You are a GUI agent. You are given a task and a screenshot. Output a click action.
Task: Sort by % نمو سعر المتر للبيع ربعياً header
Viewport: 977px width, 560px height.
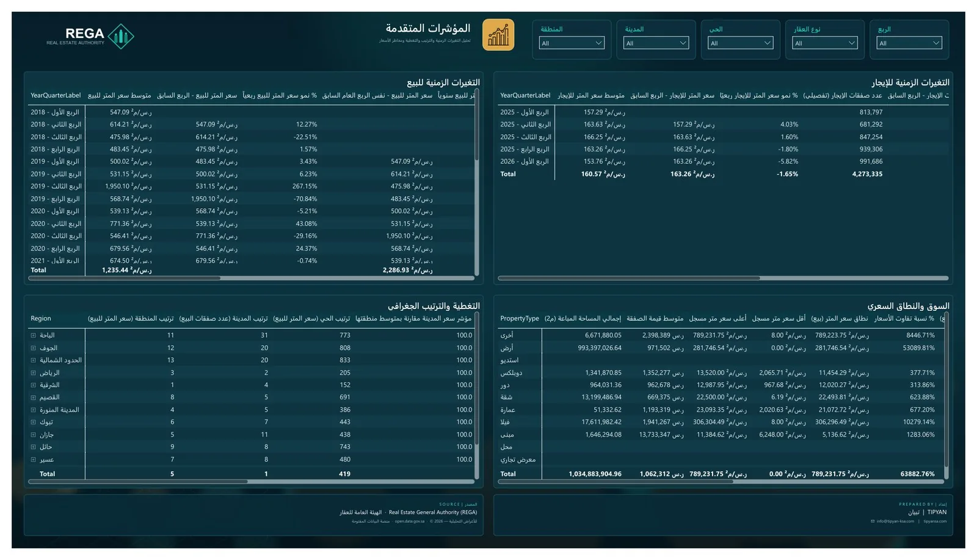coord(280,95)
